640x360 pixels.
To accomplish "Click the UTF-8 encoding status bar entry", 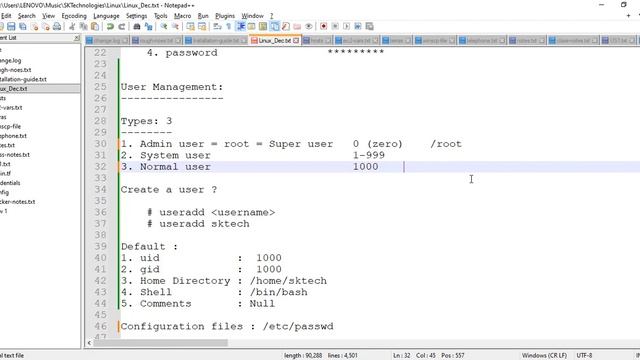I will point(584,356).
